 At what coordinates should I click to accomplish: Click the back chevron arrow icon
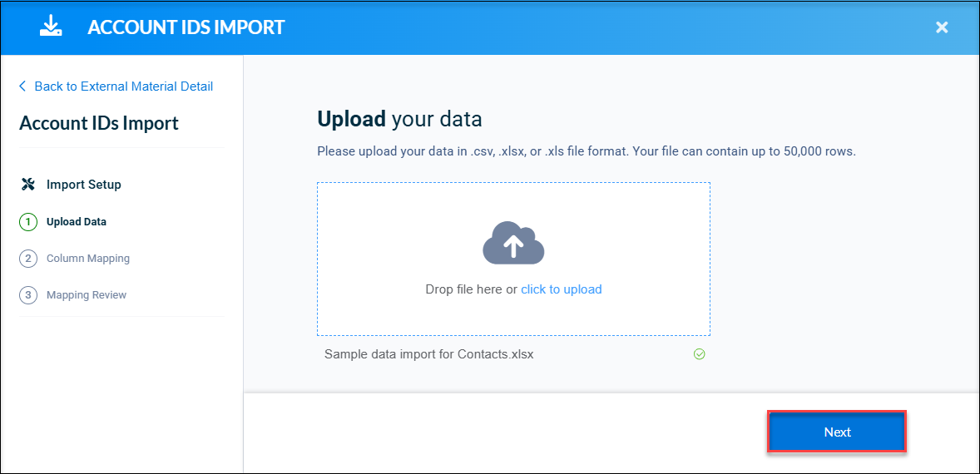(x=22, y=86)
